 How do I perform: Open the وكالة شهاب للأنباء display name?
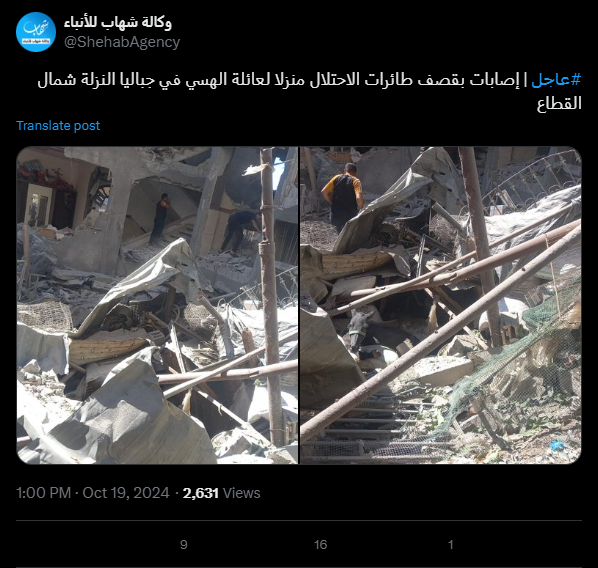118,23
